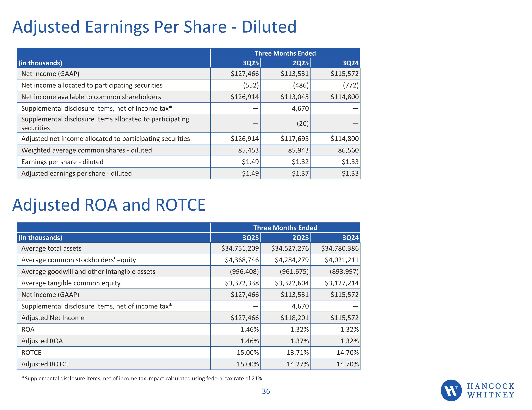Click the supplemental disclosure footnote text
This screenshot has width=532, height=410.
click(x=142, y=378)
